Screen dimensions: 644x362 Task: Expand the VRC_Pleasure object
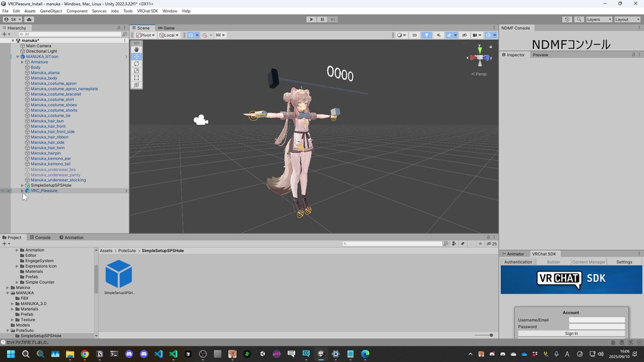[22, 190]
